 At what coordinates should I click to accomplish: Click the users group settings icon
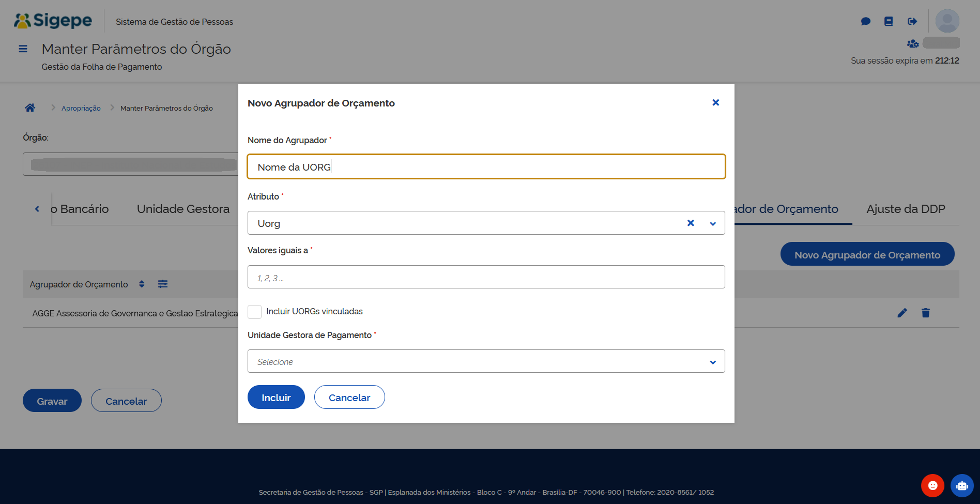tap(913, 43)
